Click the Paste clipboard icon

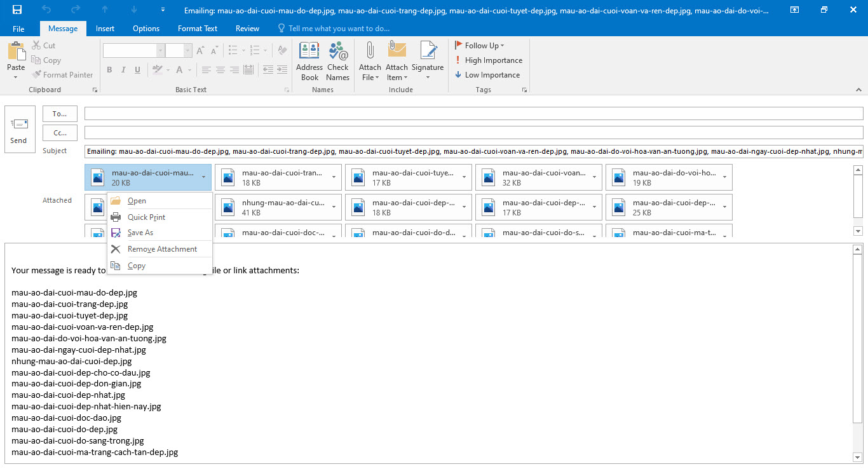click(16, 51)
